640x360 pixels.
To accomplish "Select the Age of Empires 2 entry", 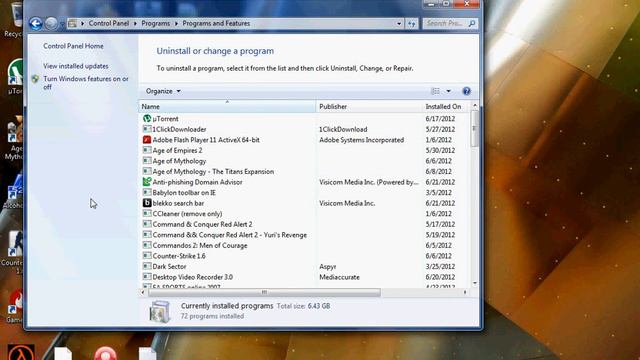I will tap(177, 150).
